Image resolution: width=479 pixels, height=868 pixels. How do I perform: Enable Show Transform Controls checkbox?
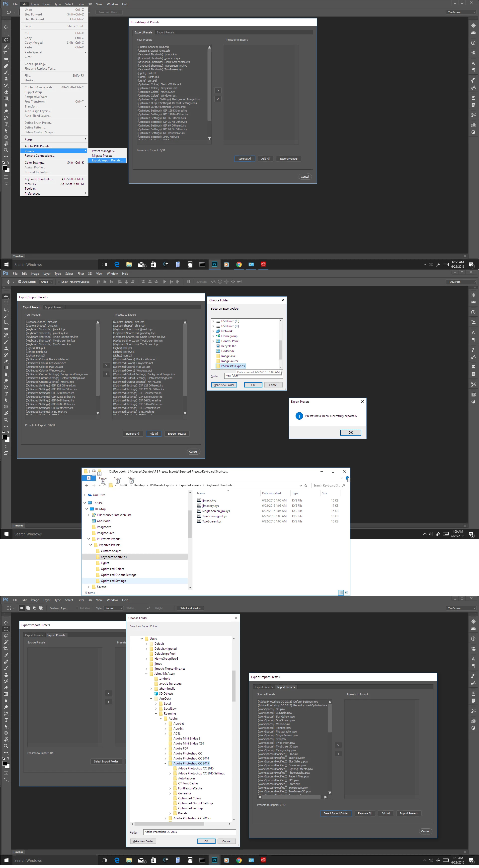[59, 282]
